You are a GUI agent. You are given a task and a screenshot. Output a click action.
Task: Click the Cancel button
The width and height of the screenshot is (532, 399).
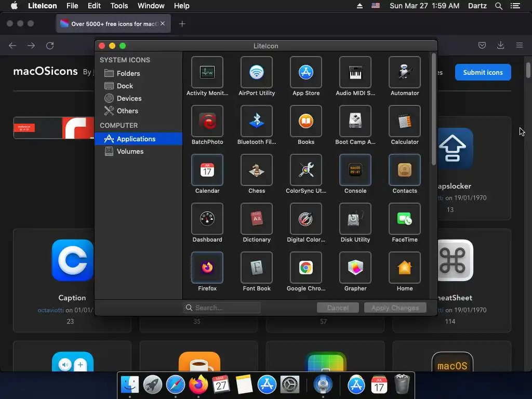point(338,308)
